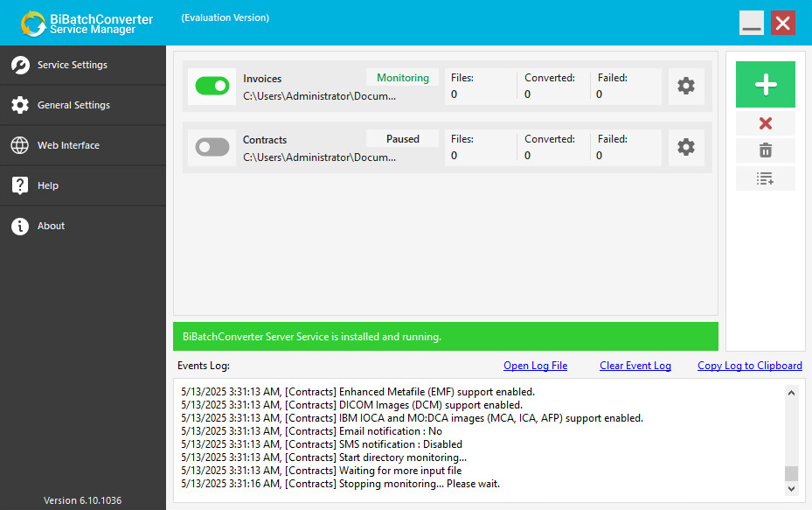
Task: Close the Service Manager window
Action: pos(783,23)
